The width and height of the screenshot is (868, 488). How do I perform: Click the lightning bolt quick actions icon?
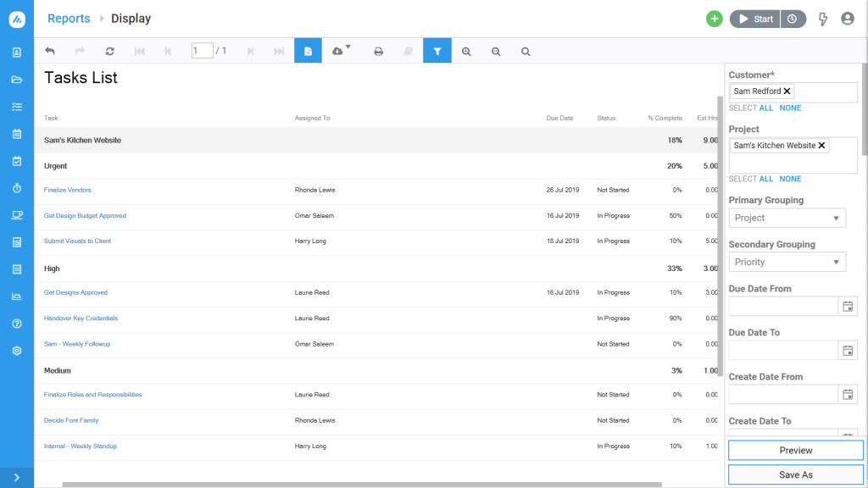822,19
